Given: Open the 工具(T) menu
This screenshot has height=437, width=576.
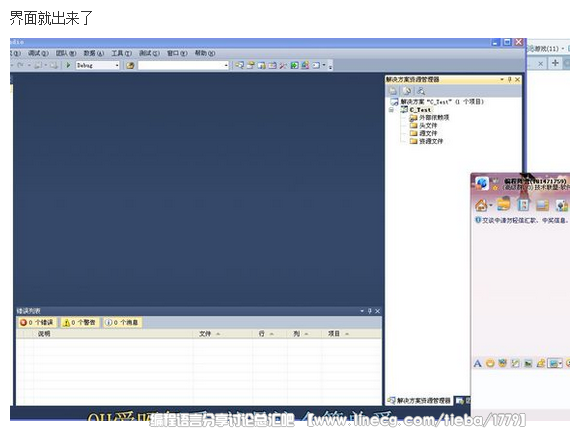Looking at the screenshot, I should [122, 53].
